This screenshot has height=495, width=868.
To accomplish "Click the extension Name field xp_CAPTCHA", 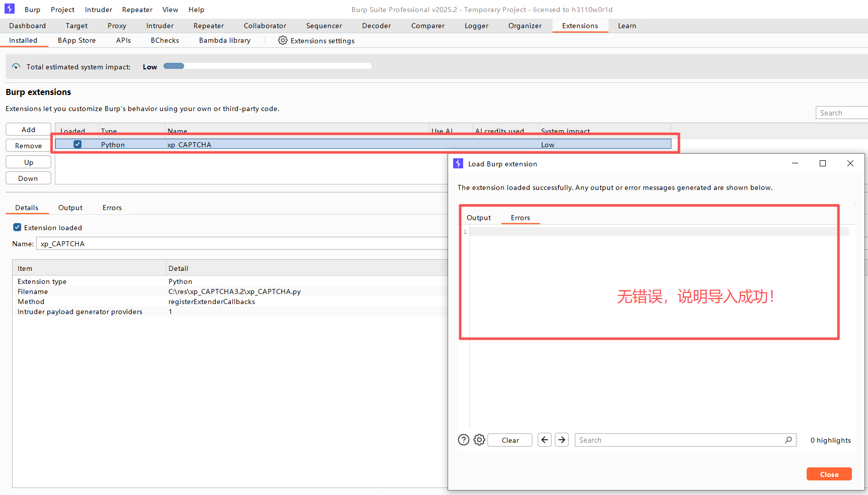I will 242,243.
